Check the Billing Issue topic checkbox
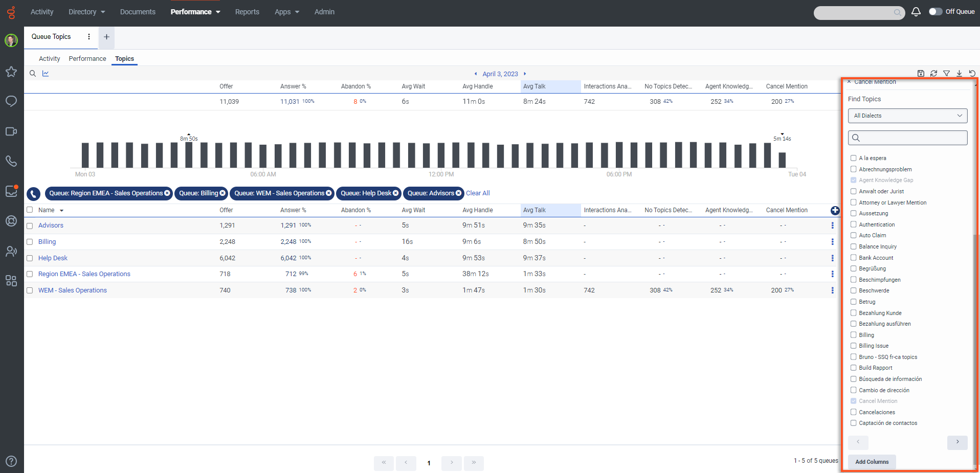This screenshot has width=980, height=473. click(x=853, y=346)
